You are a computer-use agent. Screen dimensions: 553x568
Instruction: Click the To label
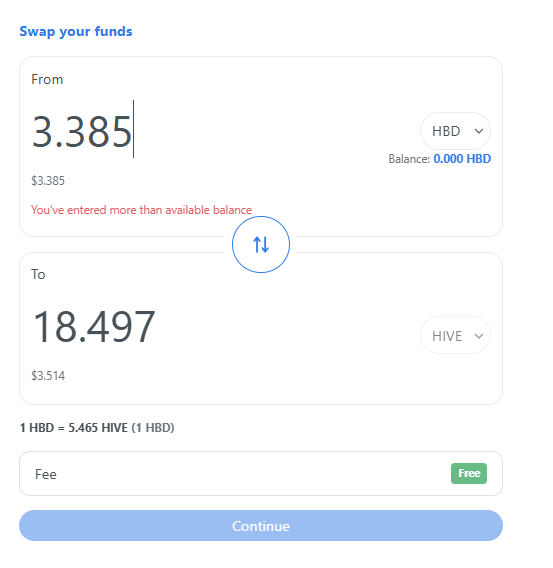tap(38, 274)
